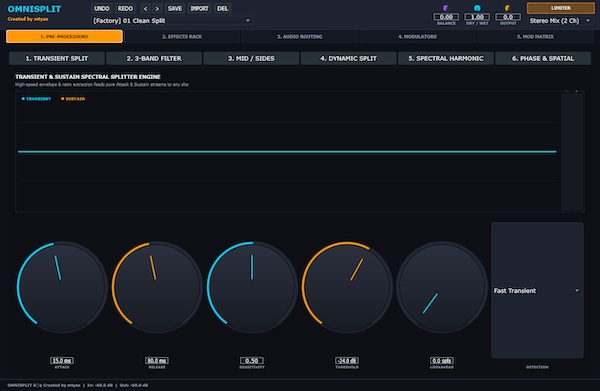Click the Redo button

tap(125, 8)
